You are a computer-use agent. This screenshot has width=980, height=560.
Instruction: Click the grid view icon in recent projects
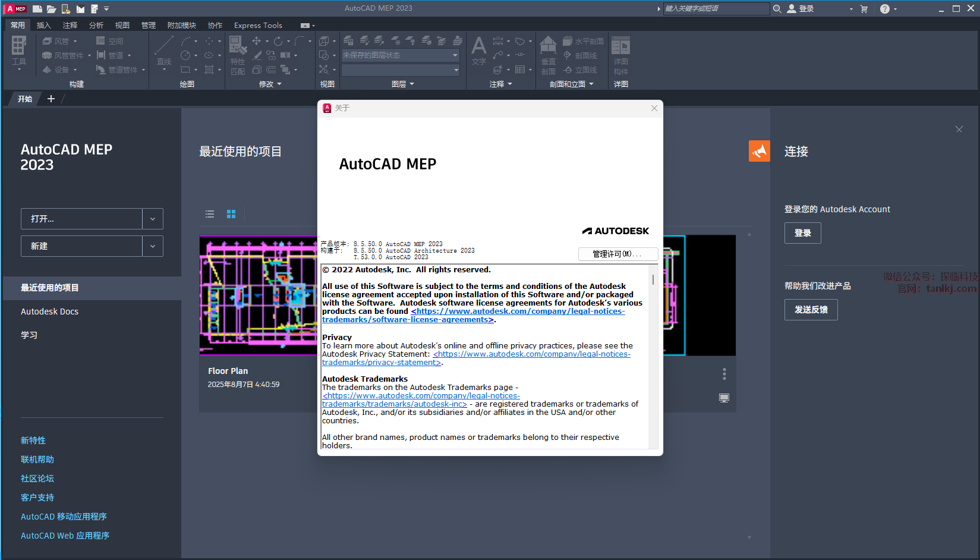click(x=231, y=214)
